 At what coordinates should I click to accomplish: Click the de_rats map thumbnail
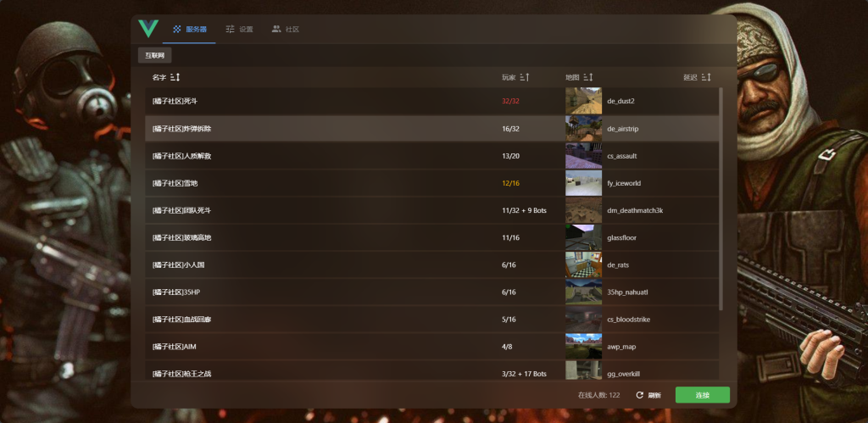[583, 264]
